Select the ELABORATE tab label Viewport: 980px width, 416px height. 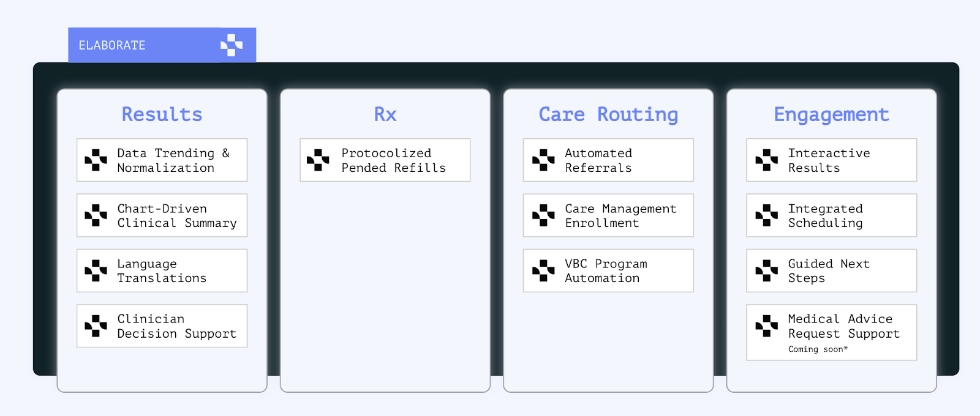[112, 45]
